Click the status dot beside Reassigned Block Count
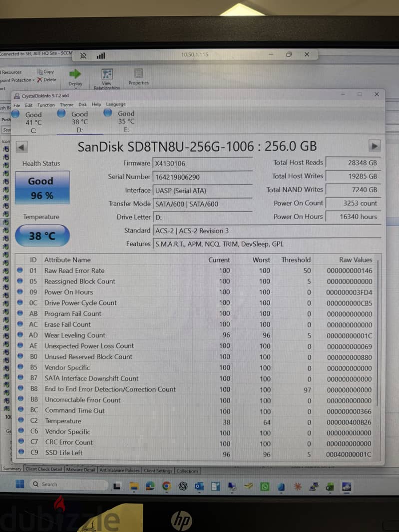This screenshot has height=532, width=399. point(19,281)
